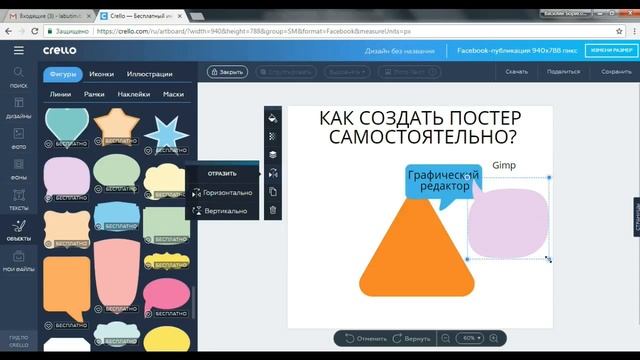The width and height of the screenshot is (640, 360).
Task: Switch to the Иллюстрации tab
Action: 149,74
